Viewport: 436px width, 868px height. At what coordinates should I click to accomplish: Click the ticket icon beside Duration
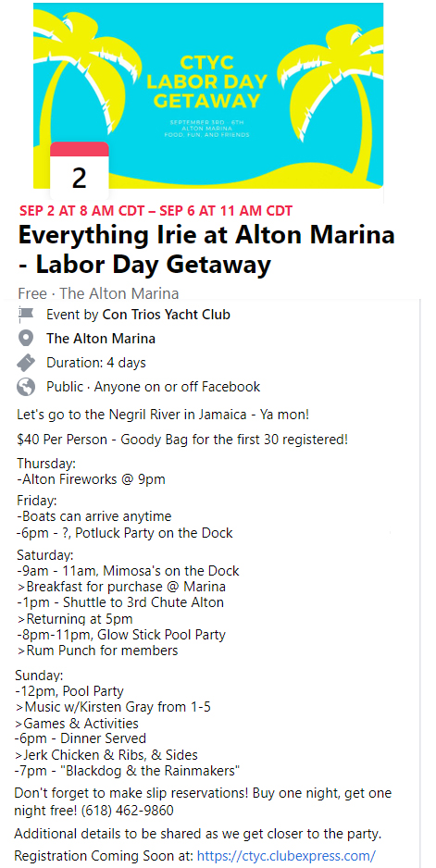26,363
